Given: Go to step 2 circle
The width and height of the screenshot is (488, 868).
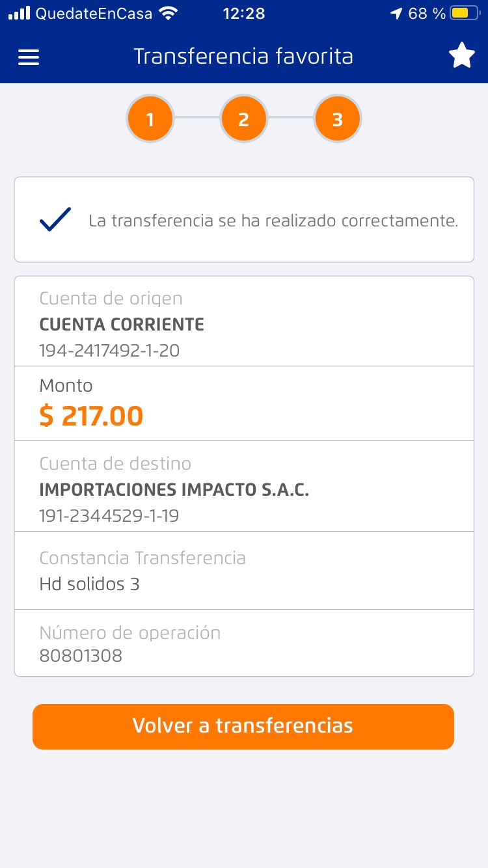Looking at the screenshot, I should tap(244, 119).
